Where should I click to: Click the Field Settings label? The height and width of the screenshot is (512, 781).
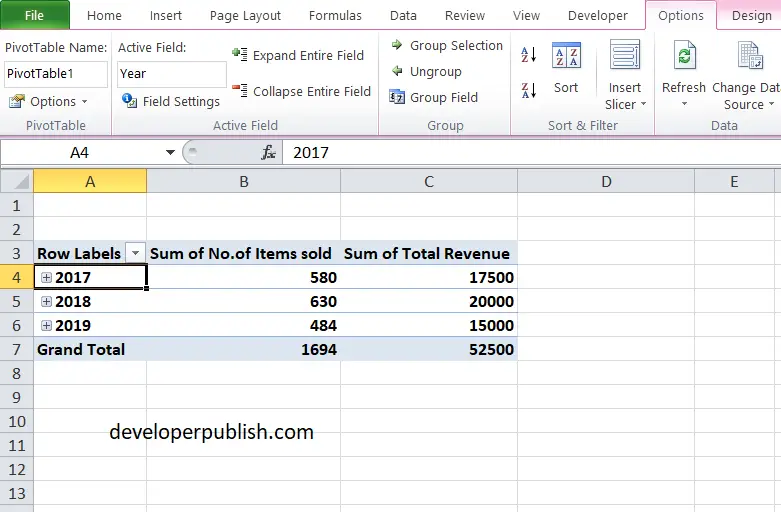(x=181, y=101)
